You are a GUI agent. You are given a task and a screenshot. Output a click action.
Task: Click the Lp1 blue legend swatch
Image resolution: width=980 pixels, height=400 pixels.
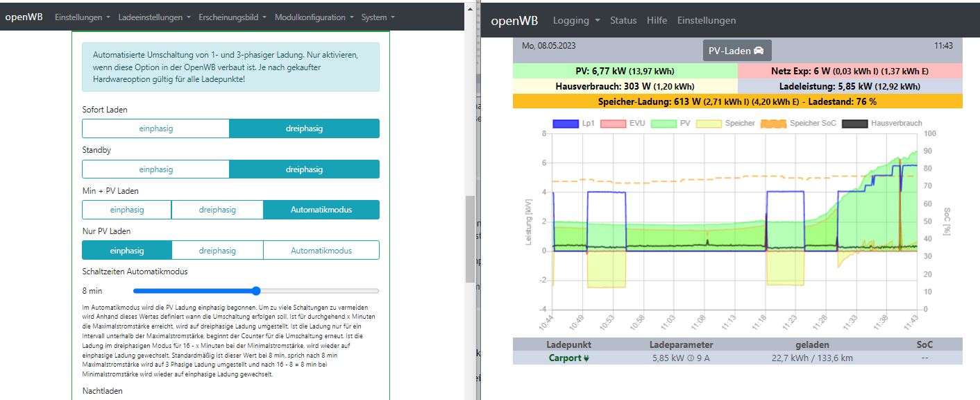tap(566, 124)
